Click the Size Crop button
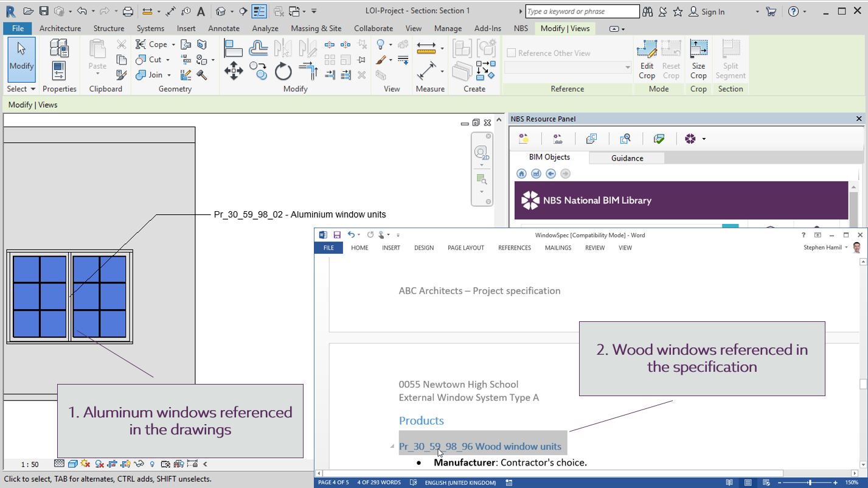The height and width of the screenshot is (488, 868). pos(698,60)
